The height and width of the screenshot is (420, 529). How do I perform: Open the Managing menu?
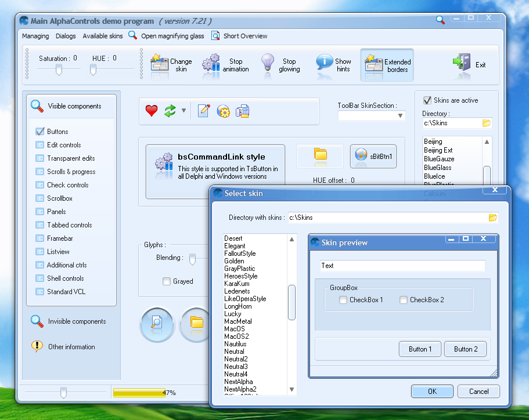pyautogui.click(x=35, y=36)
